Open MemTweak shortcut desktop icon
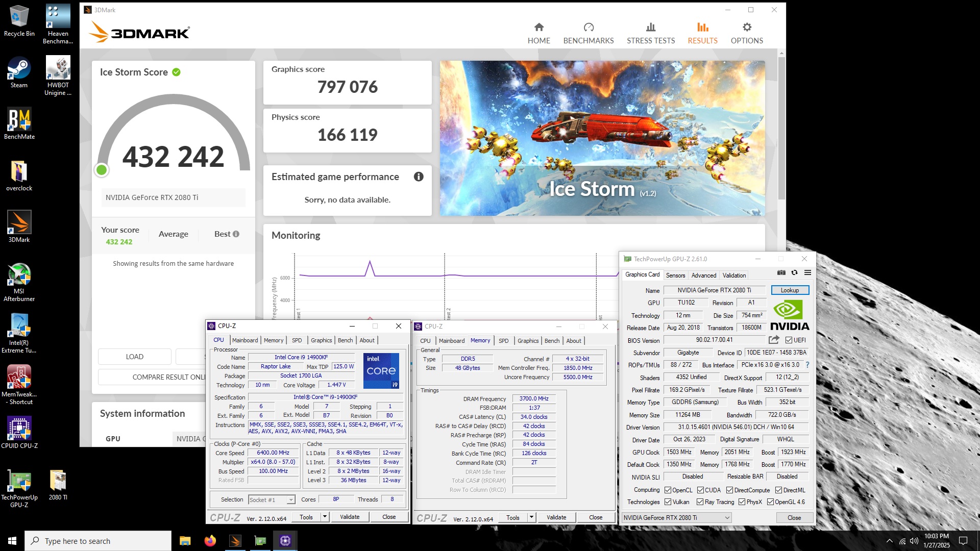 pyautogui.click(x=19, y=385)
